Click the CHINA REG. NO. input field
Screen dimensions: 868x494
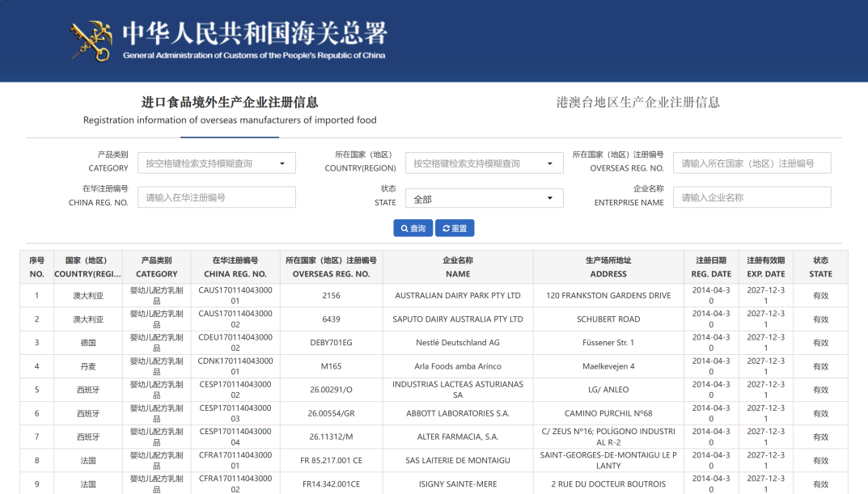pyautogui.click(x=216, y=198)
